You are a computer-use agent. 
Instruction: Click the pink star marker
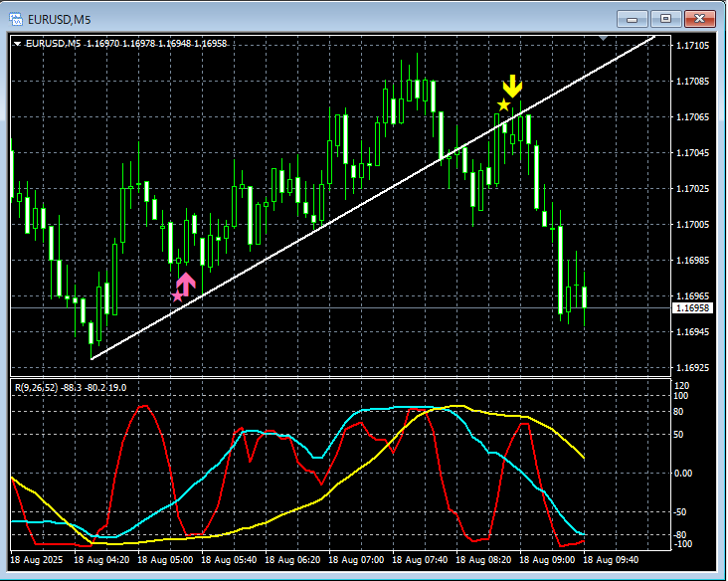click(177, 295)
